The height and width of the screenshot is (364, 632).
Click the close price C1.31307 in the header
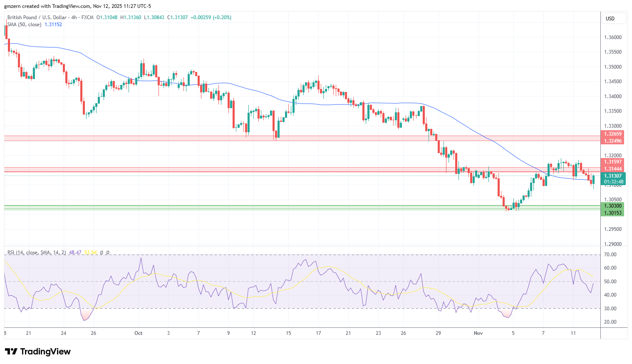click(x=178, y=17)
